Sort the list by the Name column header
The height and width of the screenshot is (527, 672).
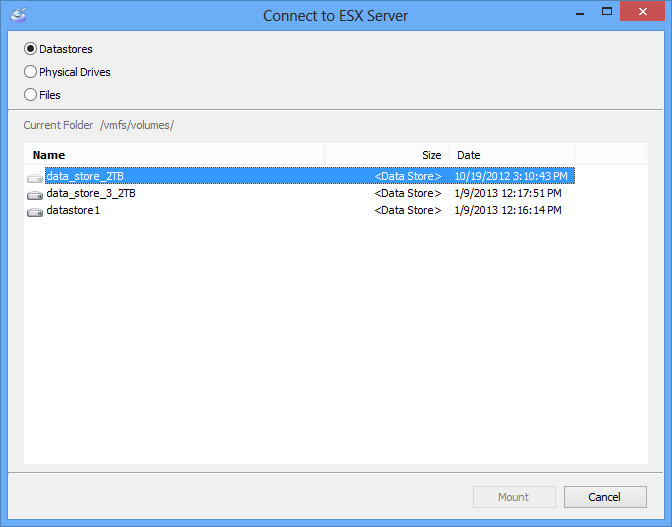tap(174, 155)
